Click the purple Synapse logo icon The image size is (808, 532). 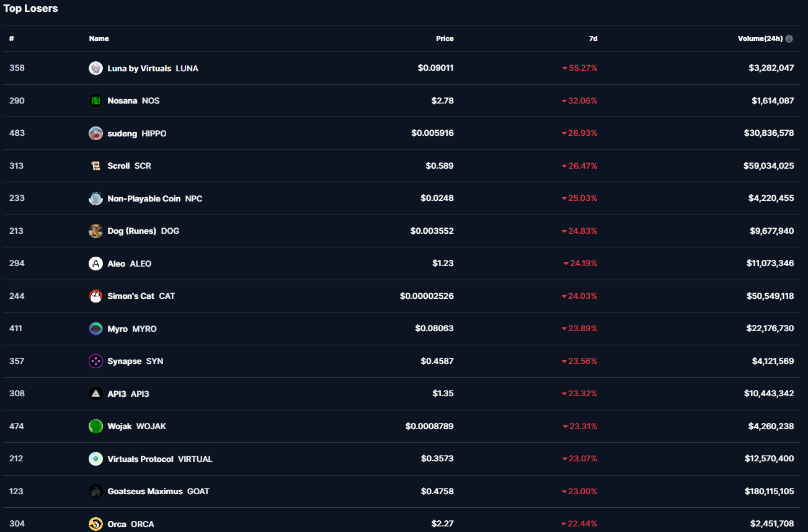point(95,361)
